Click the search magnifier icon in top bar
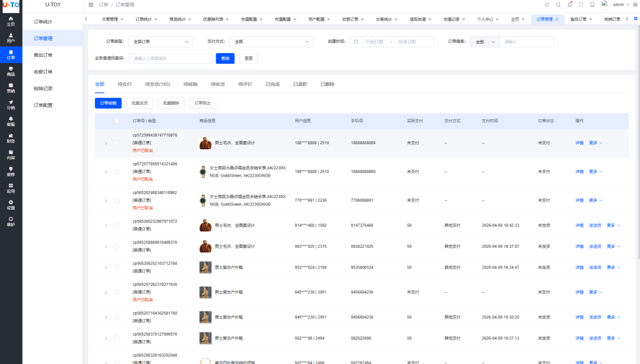The height and width of the screenshot is (364, 640). tap(558, 5)
